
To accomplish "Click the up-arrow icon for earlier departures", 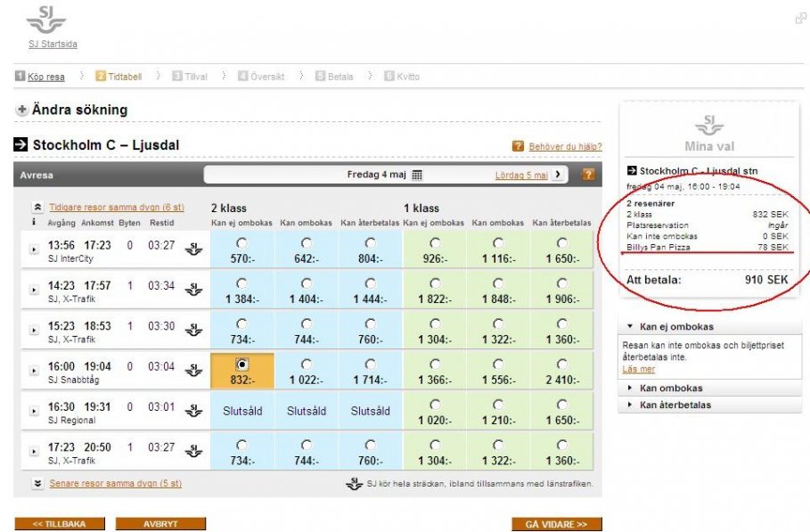I will (x=37, y=207).
